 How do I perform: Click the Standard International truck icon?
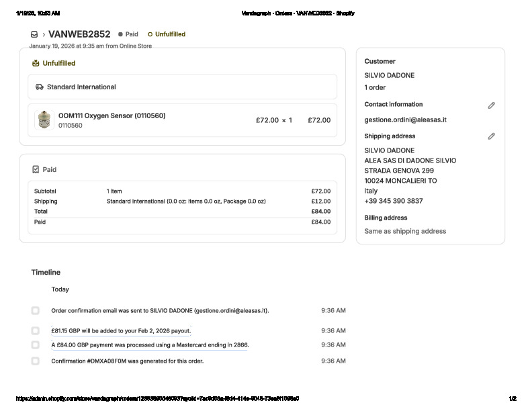tap(40, 87)
